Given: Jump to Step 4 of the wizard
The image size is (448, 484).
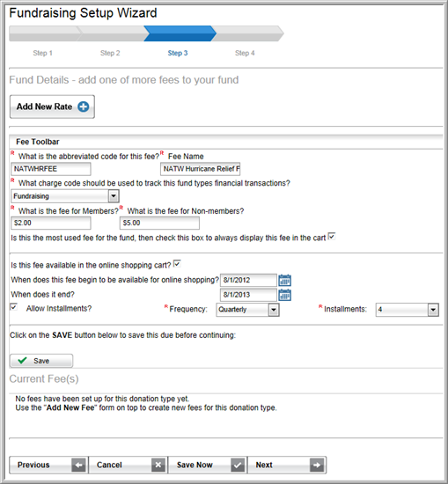Looking at the screenshot, I should click(x=245, y=53).
